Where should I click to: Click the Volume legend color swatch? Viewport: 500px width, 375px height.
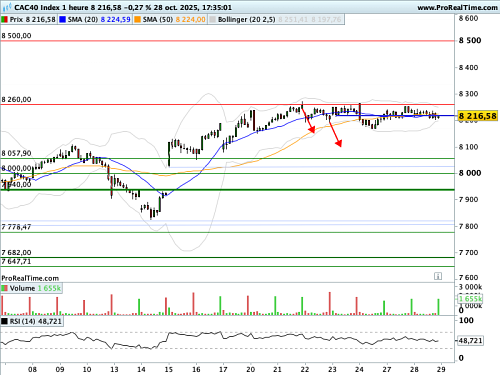[5, 288]
